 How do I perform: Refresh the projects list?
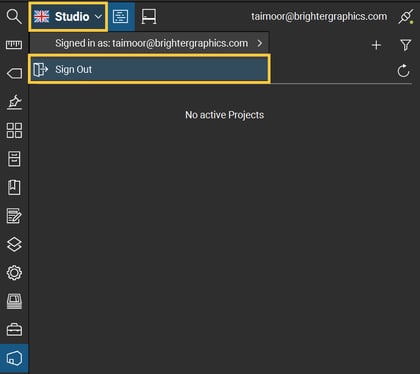[403, 71]
